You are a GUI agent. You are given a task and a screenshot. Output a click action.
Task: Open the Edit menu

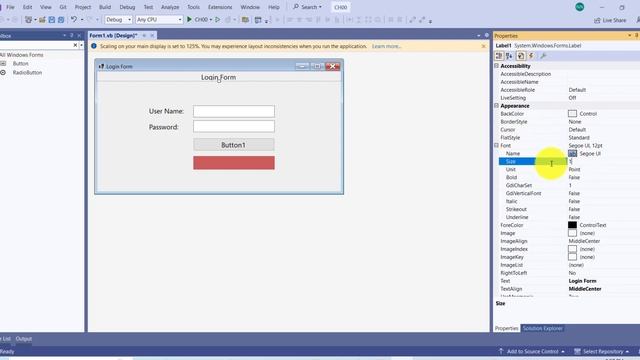coord(27,7)
